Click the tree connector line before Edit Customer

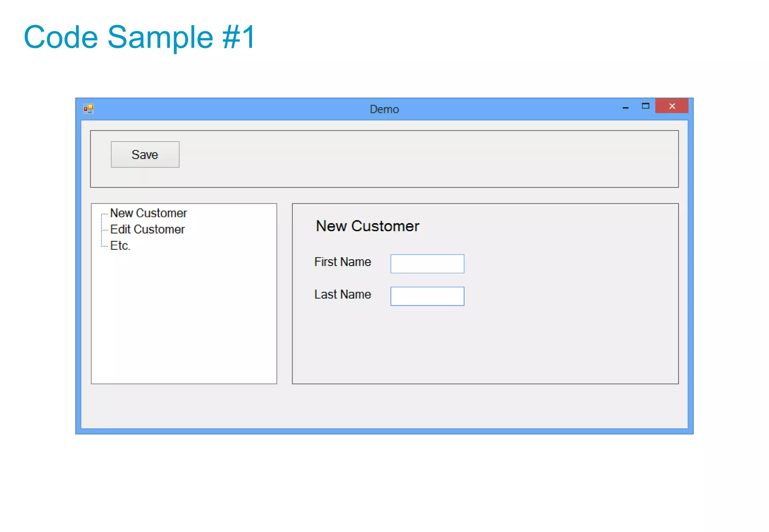[x=104, y=230]
